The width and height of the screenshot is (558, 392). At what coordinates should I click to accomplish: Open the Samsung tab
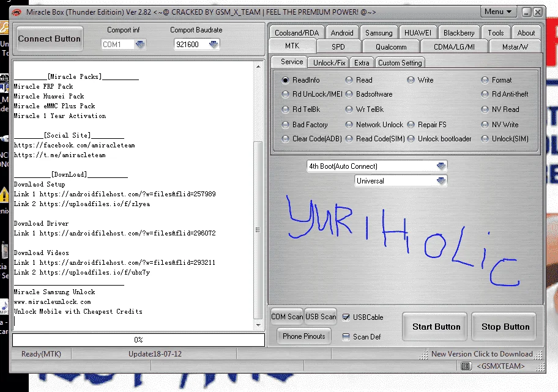pos(379,33)
